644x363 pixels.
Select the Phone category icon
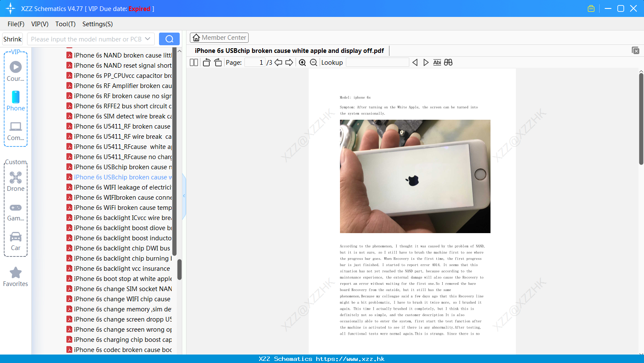[16, 97]
